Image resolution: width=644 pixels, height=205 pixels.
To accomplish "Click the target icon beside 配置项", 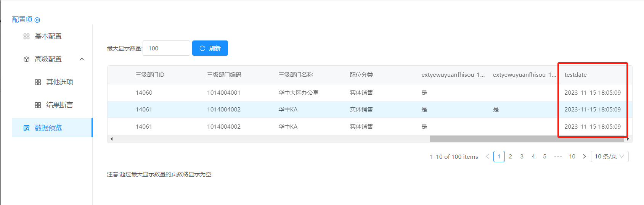I will click(37, 20).
